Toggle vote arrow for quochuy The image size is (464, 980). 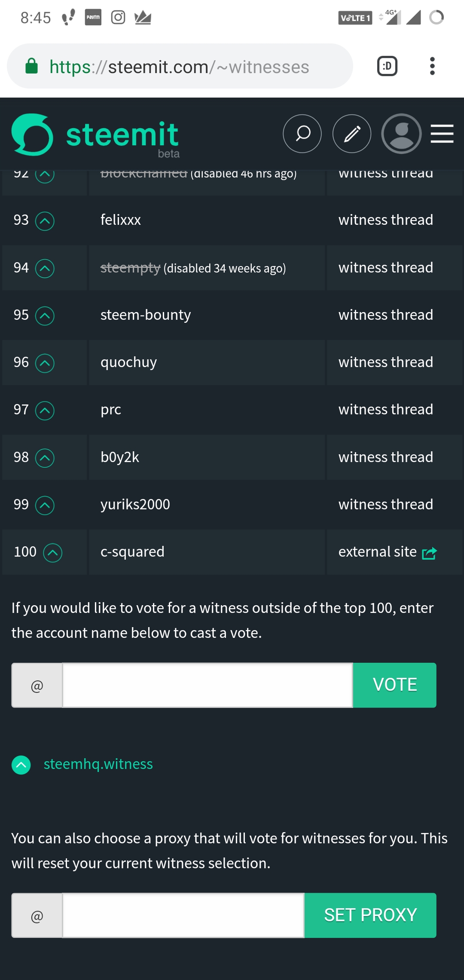[x=45, y=363]
